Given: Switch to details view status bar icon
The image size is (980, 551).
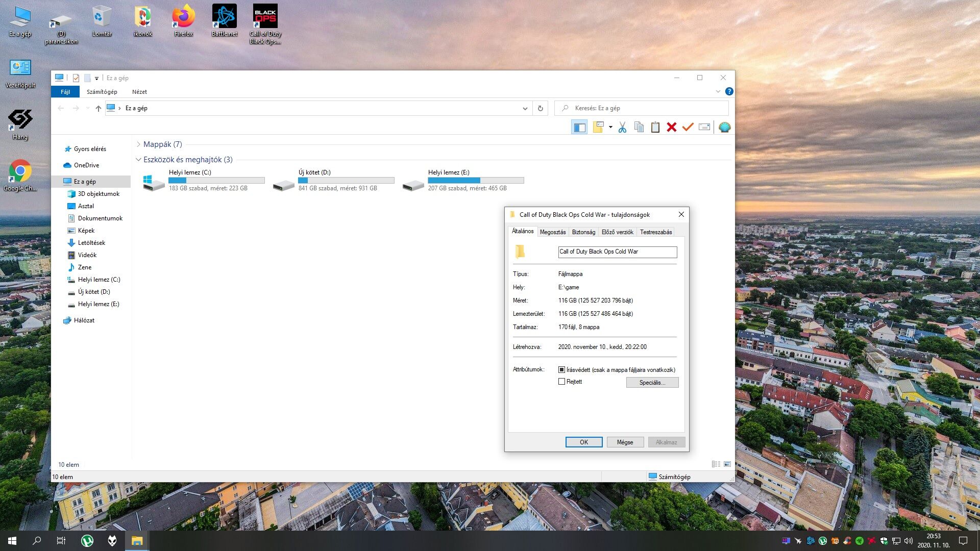Looking at the screenshot, I should [x=716, y=464].
